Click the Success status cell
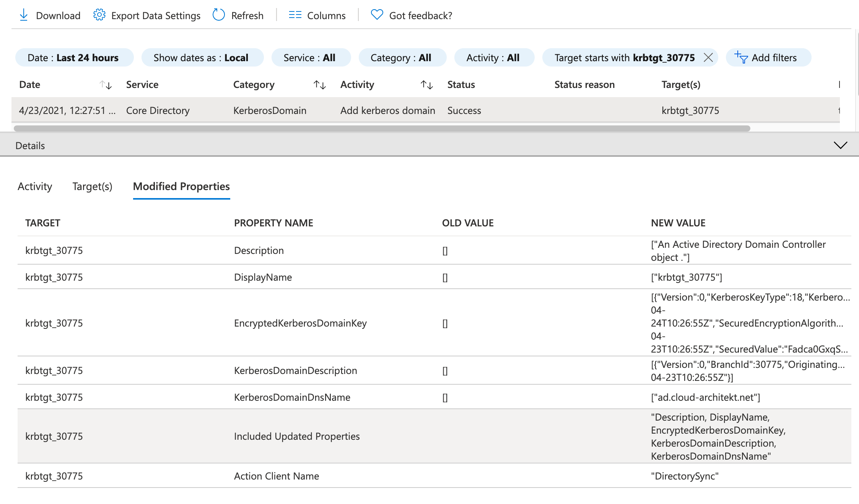This screenshot has height=504, width=859. pyautogui.click(x=464, y=111)
